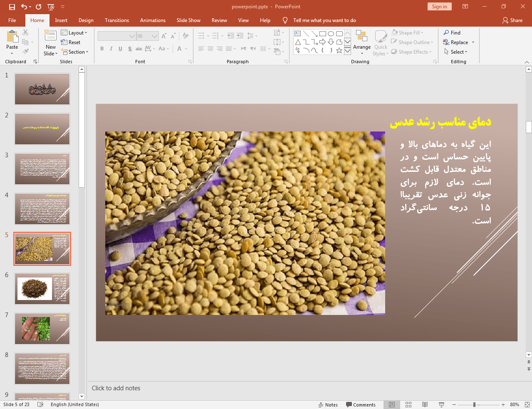Toggle Strikethrough formatting
The image size is (532, 409).
[139, 49]
